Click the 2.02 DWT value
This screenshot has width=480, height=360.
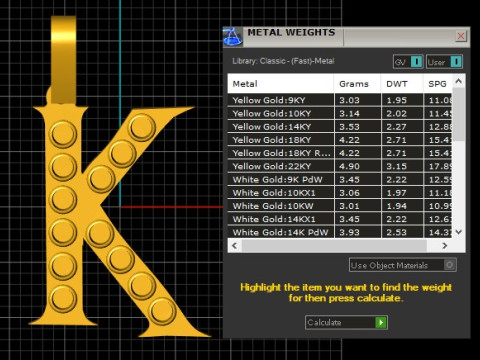(x=396, y=113)
